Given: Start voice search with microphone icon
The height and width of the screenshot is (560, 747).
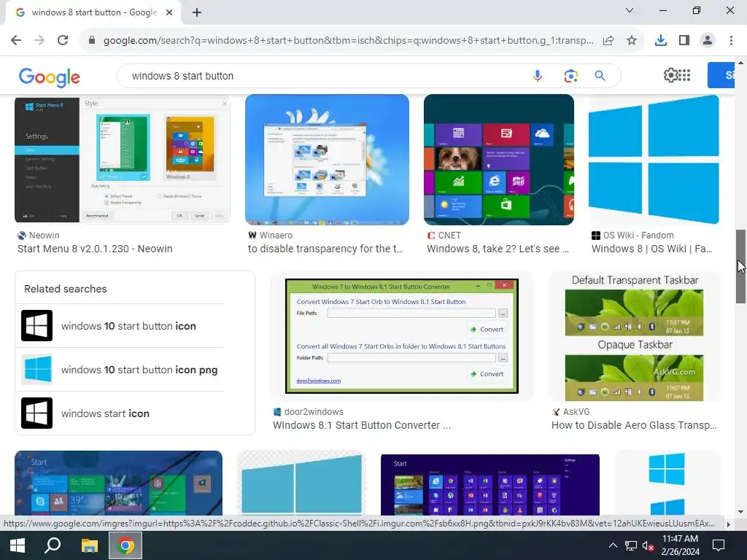Looking at the screenshot, I should (538, 76).
